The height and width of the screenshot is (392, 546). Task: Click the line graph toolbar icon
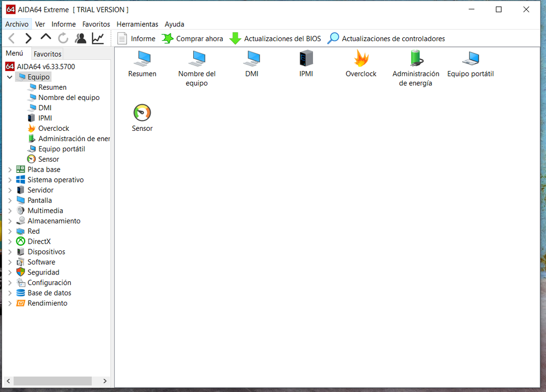click(x=98, y=38)
